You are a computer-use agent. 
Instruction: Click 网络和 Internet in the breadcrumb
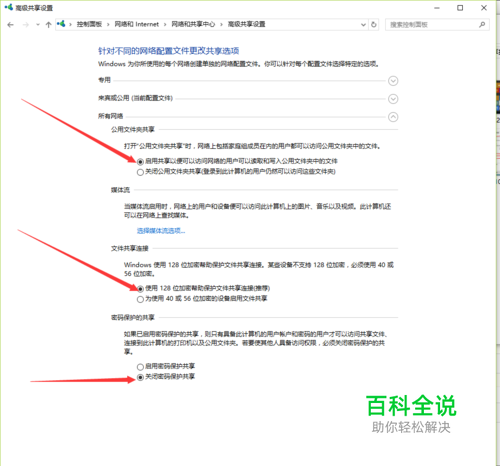(x=137, y=24)
